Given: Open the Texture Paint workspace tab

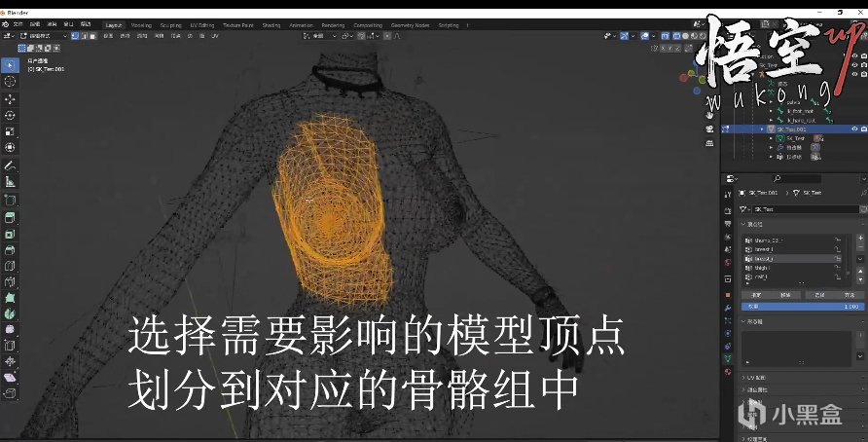Looking at the screenshot, I should coord(238,25).
